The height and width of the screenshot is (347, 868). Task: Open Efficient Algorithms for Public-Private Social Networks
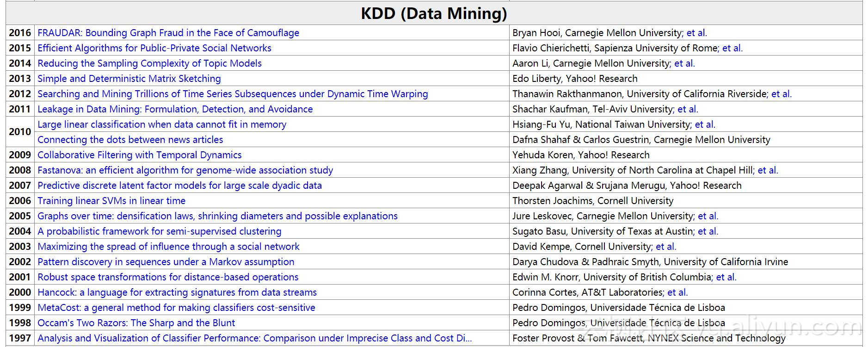[154, 48]
